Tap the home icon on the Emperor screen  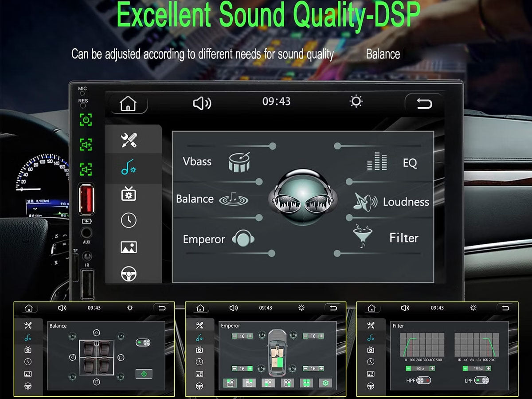(x=200, y=308)
